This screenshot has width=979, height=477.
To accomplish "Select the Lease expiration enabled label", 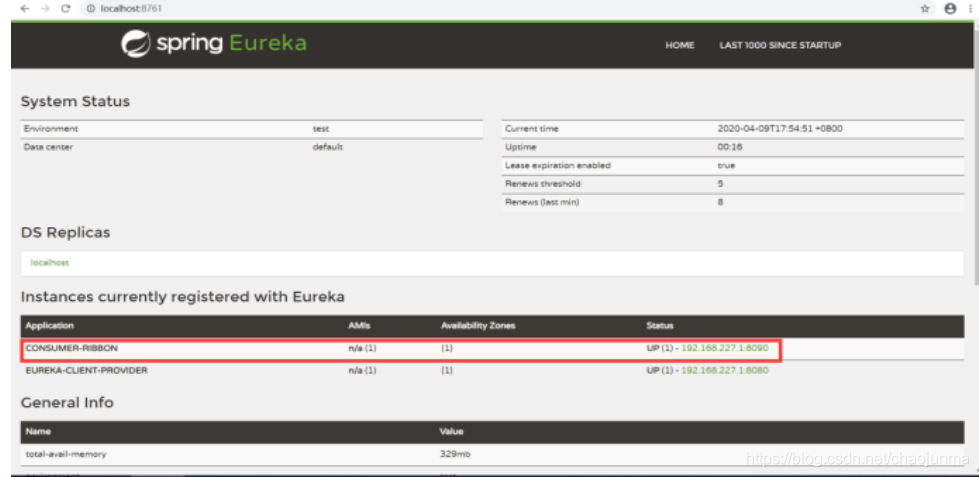I will (x=558, y=165).
